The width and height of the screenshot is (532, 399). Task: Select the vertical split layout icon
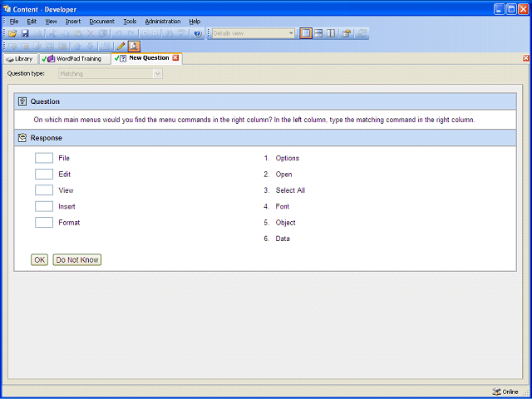pos(331,33)
